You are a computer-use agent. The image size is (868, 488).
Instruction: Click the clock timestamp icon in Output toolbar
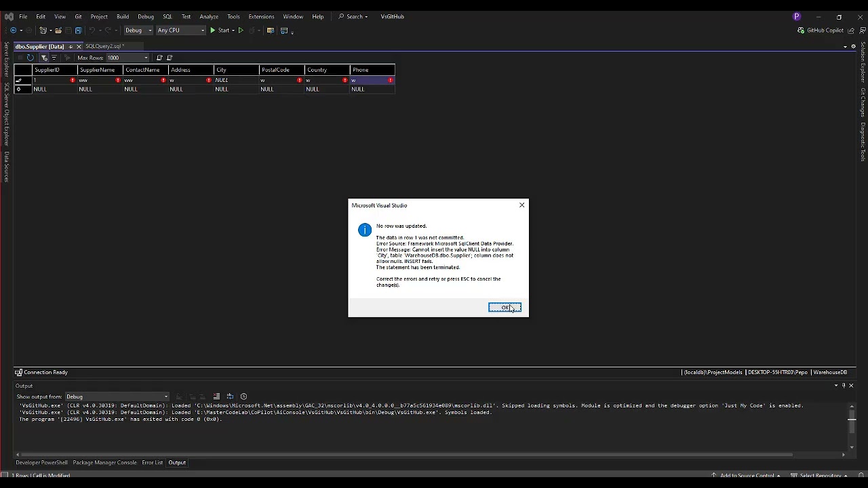coord(244,396)
